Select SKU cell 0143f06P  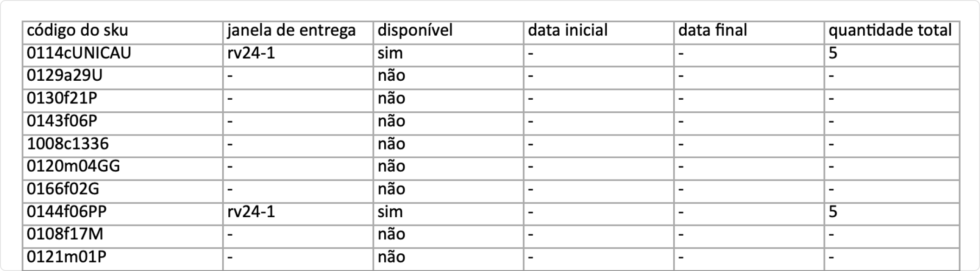tap(62, 121)
